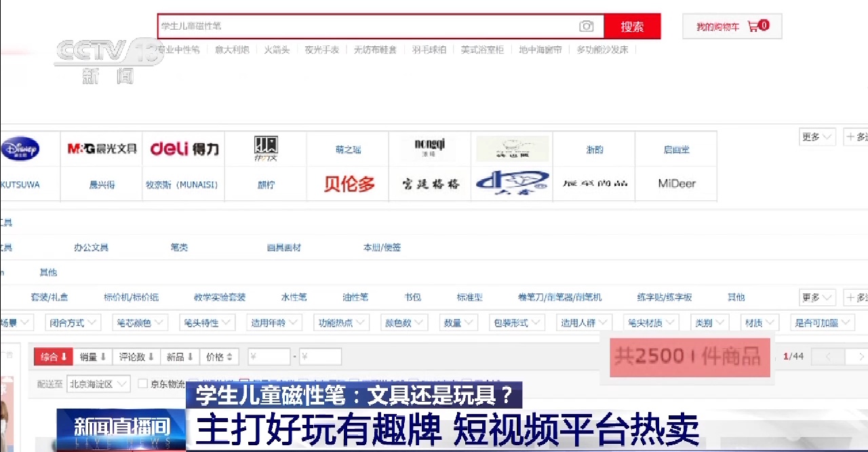This screenshot has width=868, height=452.
Task: Choose the brand logo right of blue oval
Action: click(595, 183)
